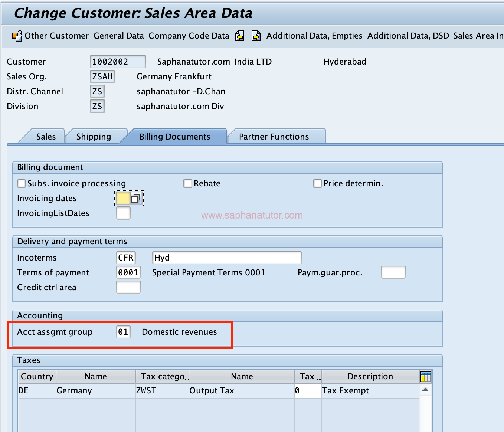Select the DE country cell

coord(37,391)
